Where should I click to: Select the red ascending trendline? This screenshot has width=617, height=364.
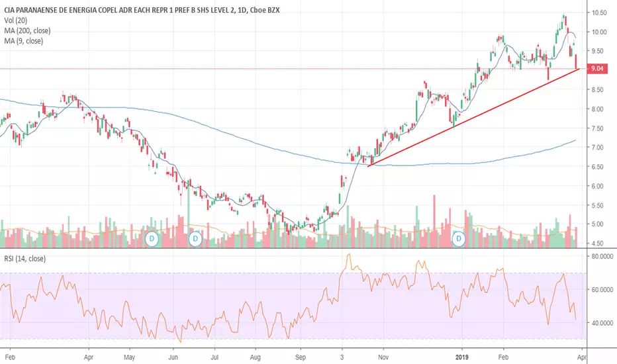[473, 118]
